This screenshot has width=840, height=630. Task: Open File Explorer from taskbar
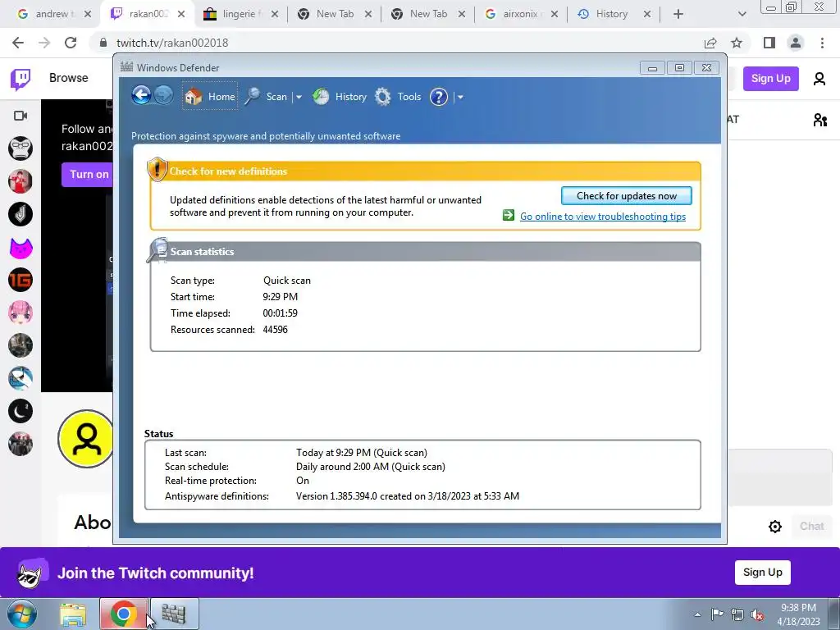tap(73, 614)
